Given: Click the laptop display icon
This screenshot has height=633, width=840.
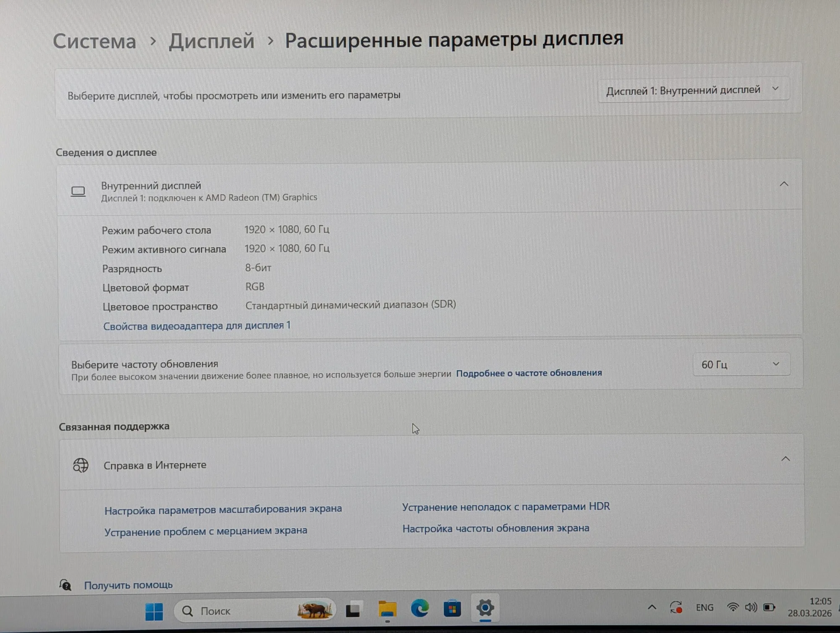Looking at the screenshot, I should point(78,192).
